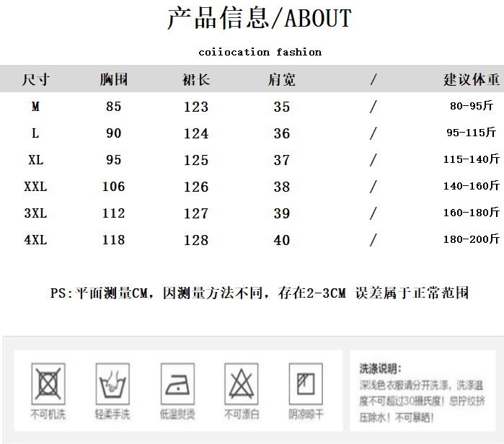The image size is (504, 444).
Task: Click the 胸围 column header
Action: 114,79
